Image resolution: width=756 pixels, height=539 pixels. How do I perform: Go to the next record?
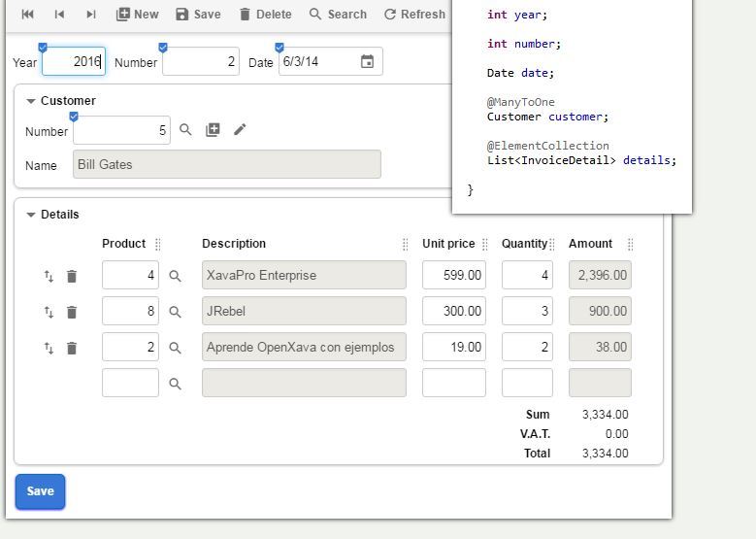click(x=91, y=15)
